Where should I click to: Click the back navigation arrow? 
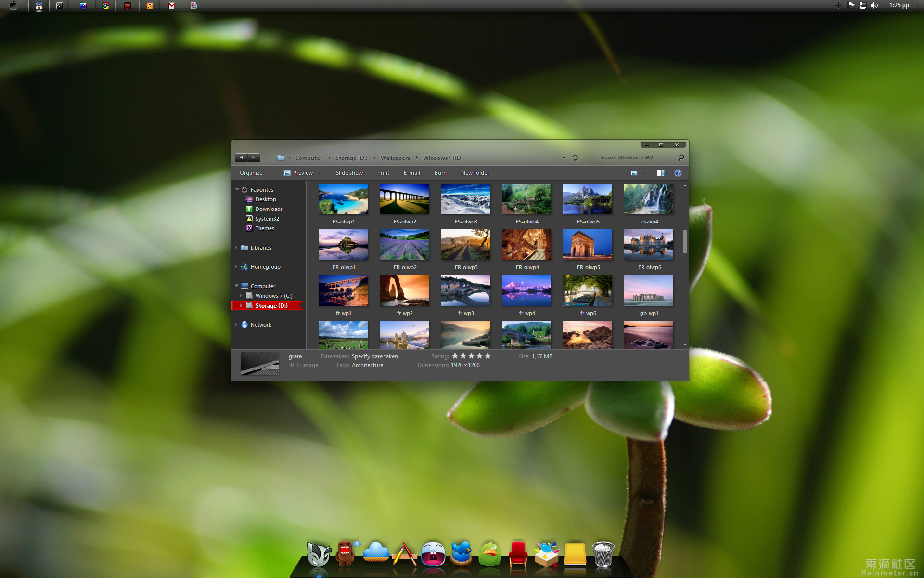pos(242,158)
